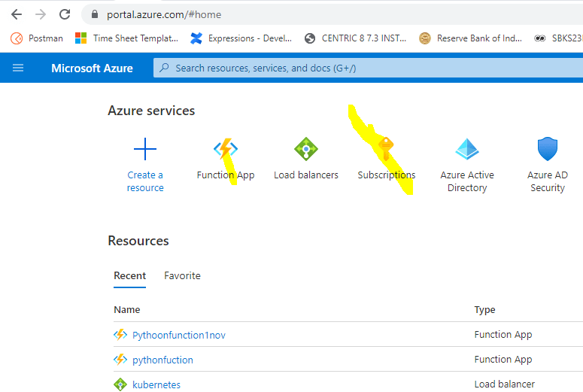This screenshot has height=392, width=583.
Task: Open the Subscriptions key icon
Action: pos(386,149)
